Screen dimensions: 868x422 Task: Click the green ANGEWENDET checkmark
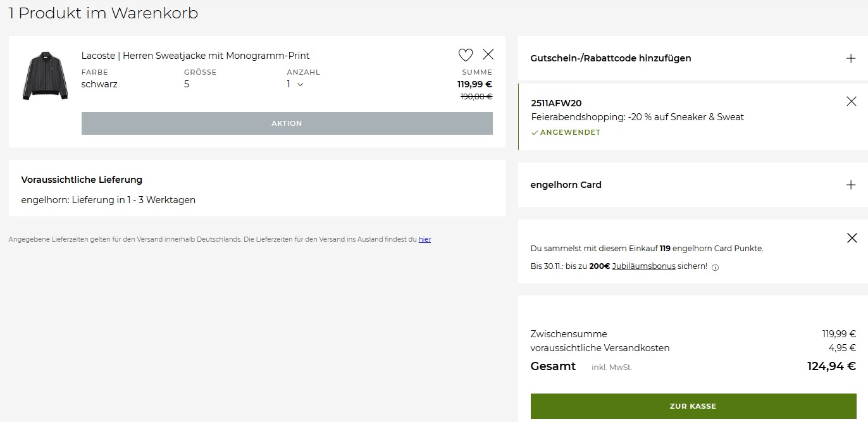click(x=535, y=133)
